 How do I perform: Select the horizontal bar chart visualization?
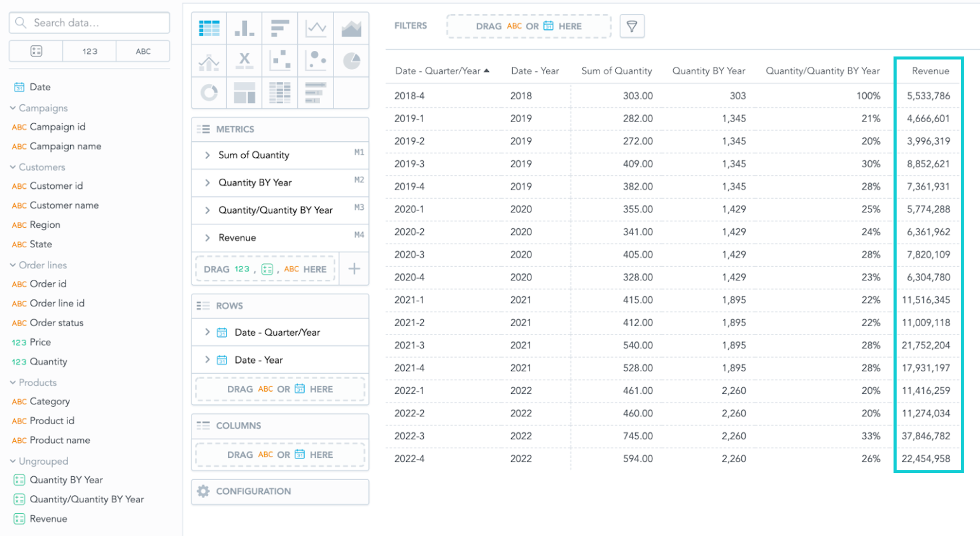pyautogui.click(x=281, y=27)
